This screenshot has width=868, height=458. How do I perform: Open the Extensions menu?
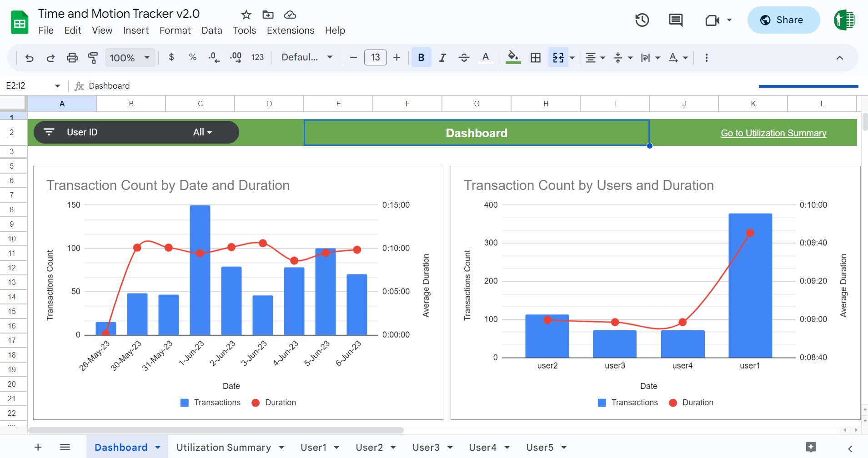click(291, 30)
